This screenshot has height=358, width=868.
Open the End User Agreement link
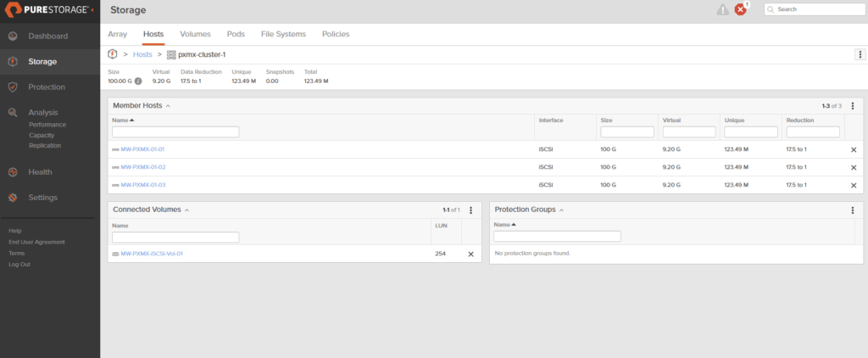[36, 242]
